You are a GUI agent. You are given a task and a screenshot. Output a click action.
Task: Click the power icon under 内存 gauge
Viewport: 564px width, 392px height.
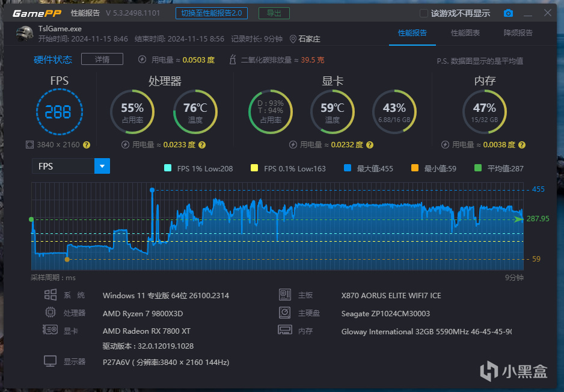coord(445,144)
